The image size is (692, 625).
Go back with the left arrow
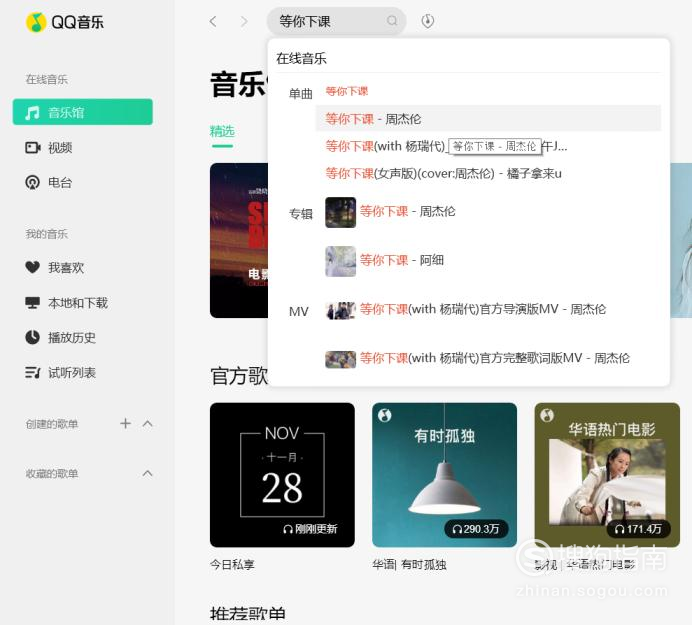[213, 21]
